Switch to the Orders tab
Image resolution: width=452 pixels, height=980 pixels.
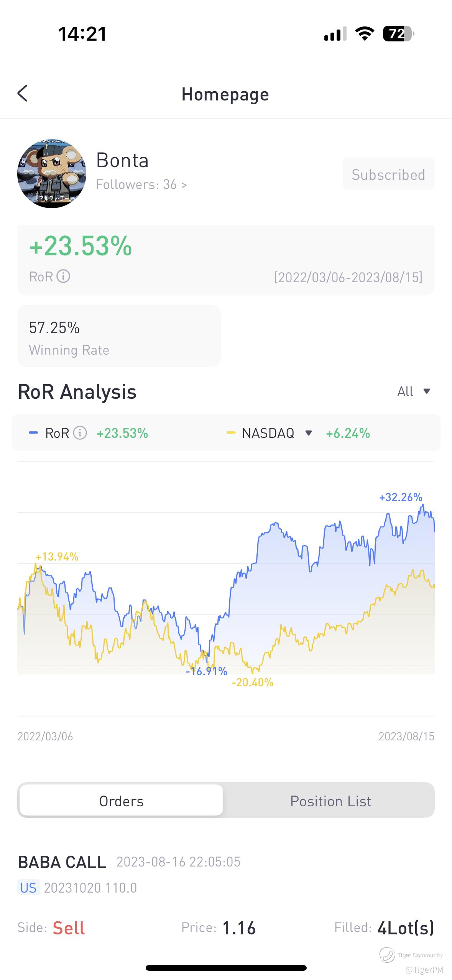121,801
